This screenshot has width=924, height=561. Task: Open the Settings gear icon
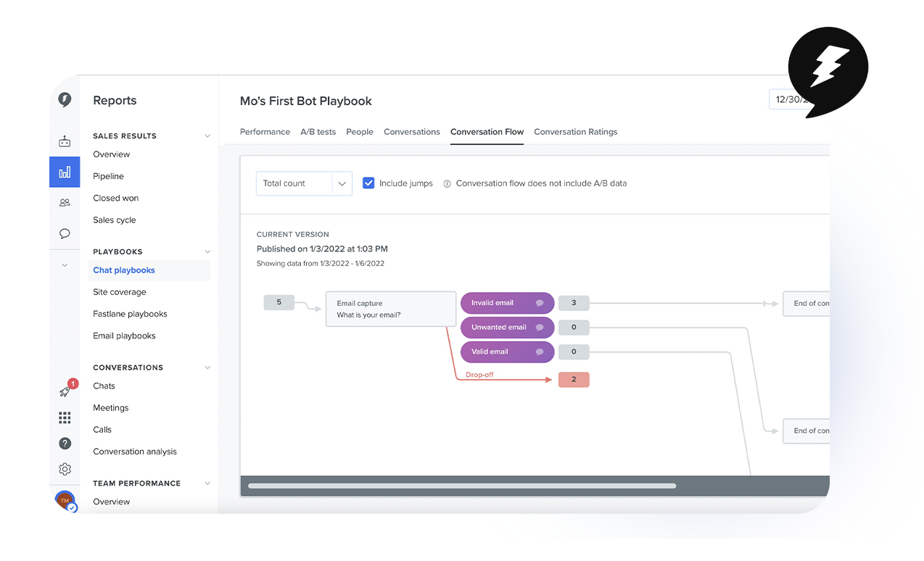(x=65, y=469)
